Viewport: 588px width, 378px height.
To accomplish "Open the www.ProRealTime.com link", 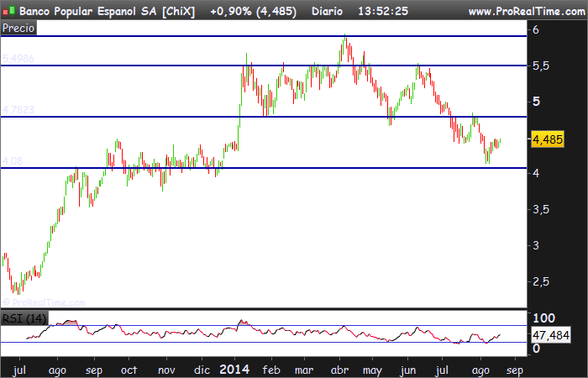I will tap(527, 11).
